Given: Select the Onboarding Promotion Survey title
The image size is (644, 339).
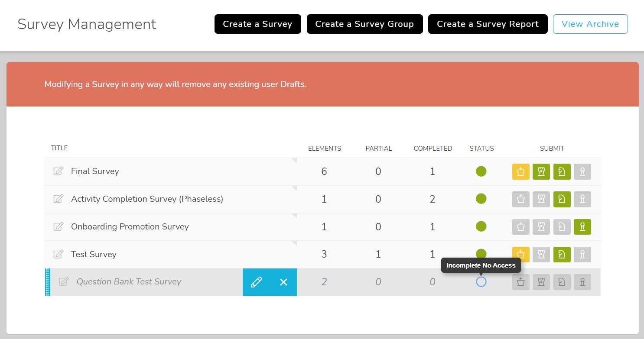Looking at the screenshot, I should pos(130,227).
